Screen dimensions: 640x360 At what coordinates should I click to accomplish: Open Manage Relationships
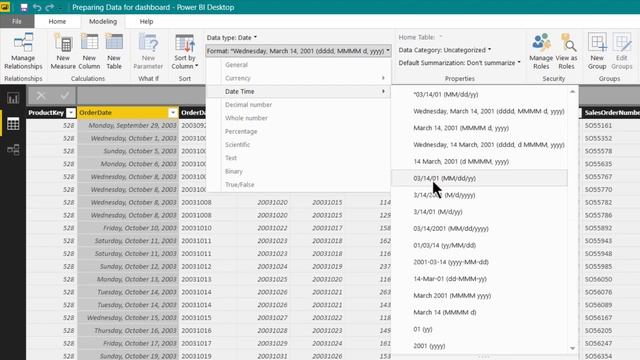tap(23, 51)
